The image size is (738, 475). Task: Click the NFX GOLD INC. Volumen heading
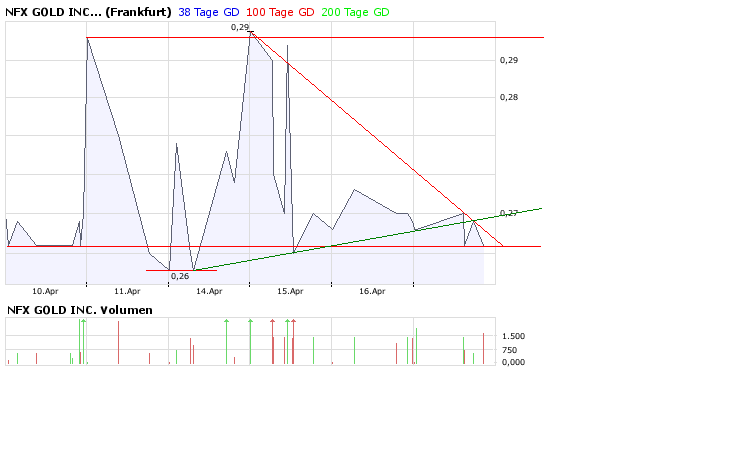coord(80,310)
